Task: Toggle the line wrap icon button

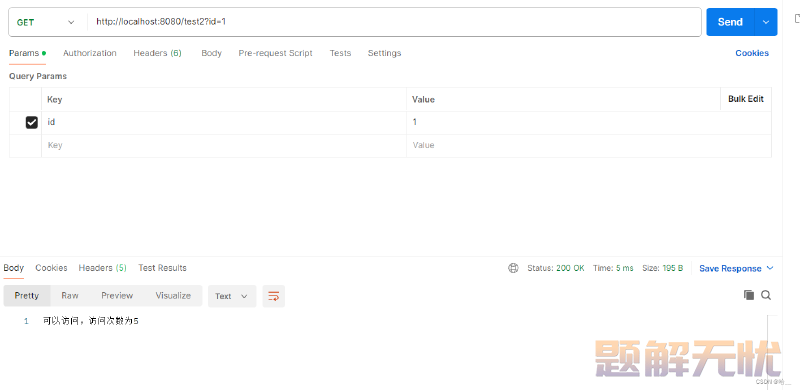Action: (x=274, y=296)
